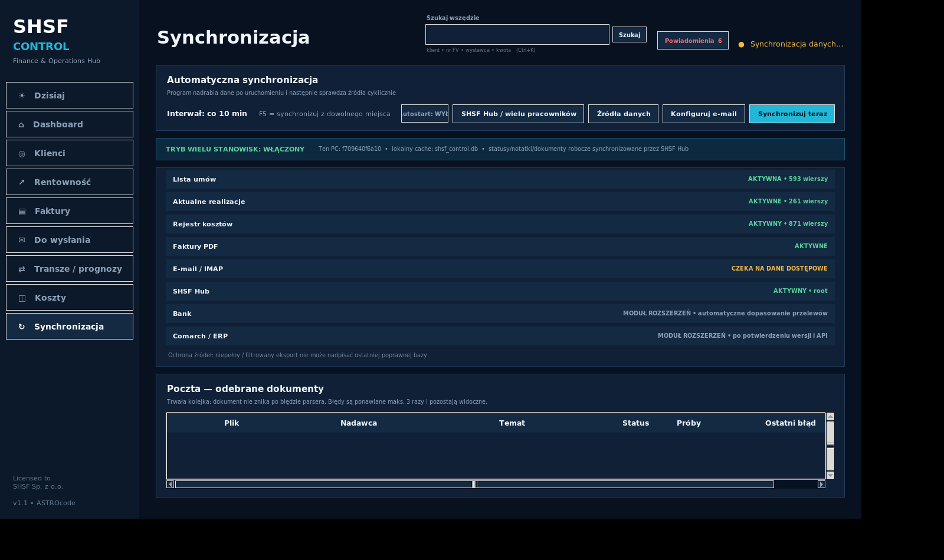Go to Dashboard in sidebar

pos(70,124)
